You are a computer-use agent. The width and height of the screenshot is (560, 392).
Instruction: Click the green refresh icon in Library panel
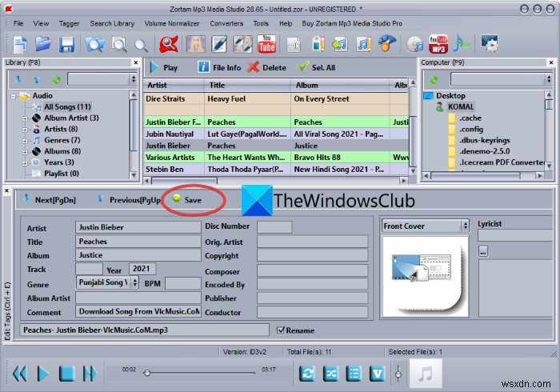point(56,79)
